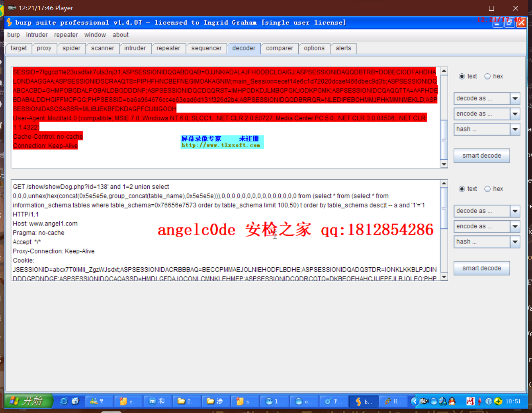Screen dimensions: 532x413
Task: Switch to the '1.' taskbar window
Action: [x=274, y=402]
